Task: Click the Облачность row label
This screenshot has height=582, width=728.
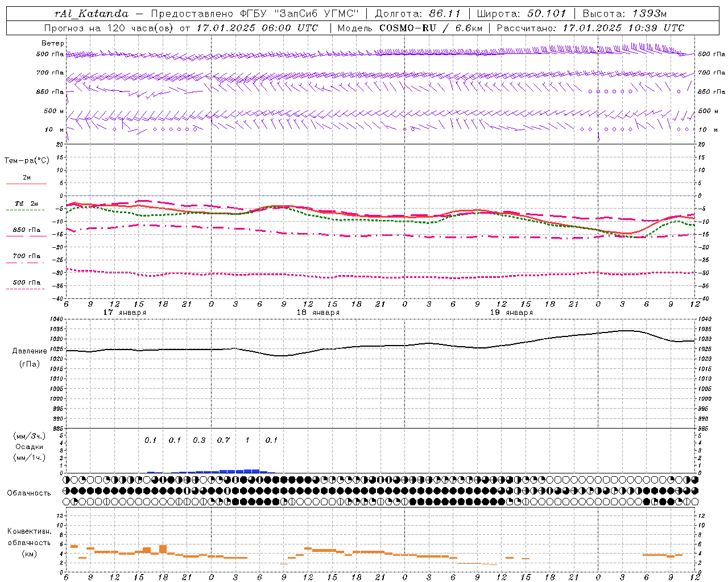Action: 29,493
